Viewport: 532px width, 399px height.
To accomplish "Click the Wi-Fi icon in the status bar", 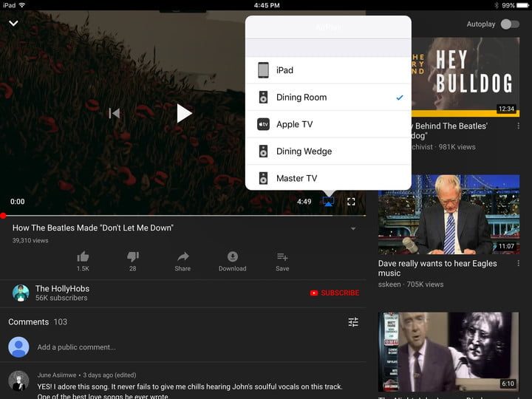I will point(21,5).
